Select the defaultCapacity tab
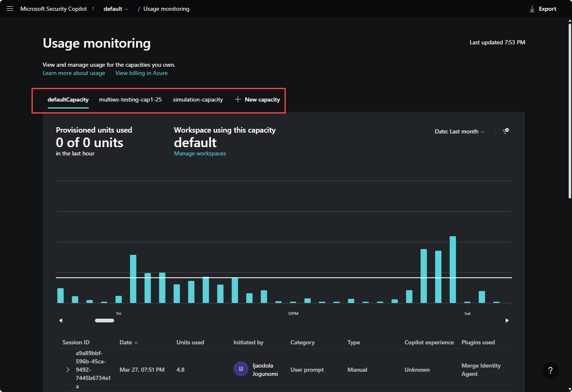Image resolution: width=572 pixels, height=392 pixels. click(68, 99)
